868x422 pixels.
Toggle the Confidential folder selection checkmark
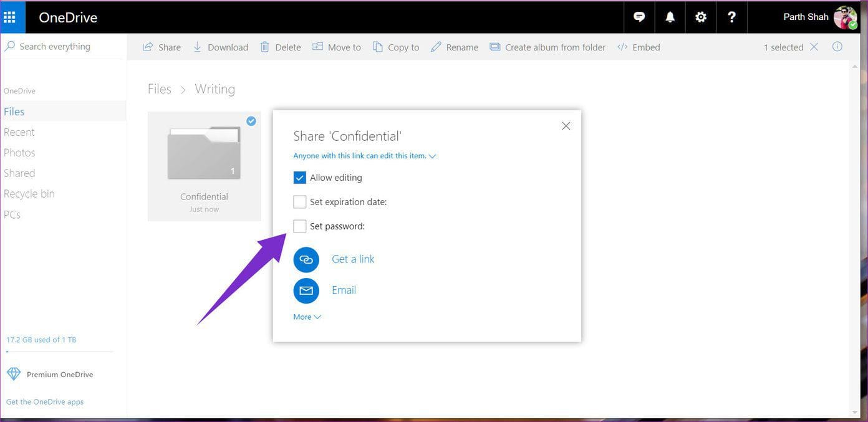[x=251, y=121]
